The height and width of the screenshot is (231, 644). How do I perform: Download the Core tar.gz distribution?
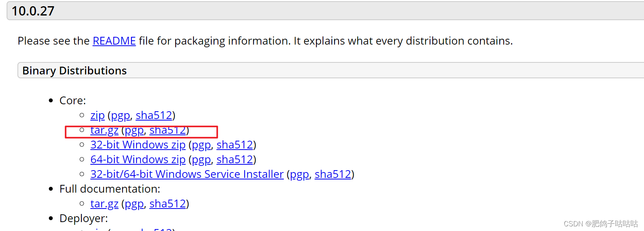point(104,130)
